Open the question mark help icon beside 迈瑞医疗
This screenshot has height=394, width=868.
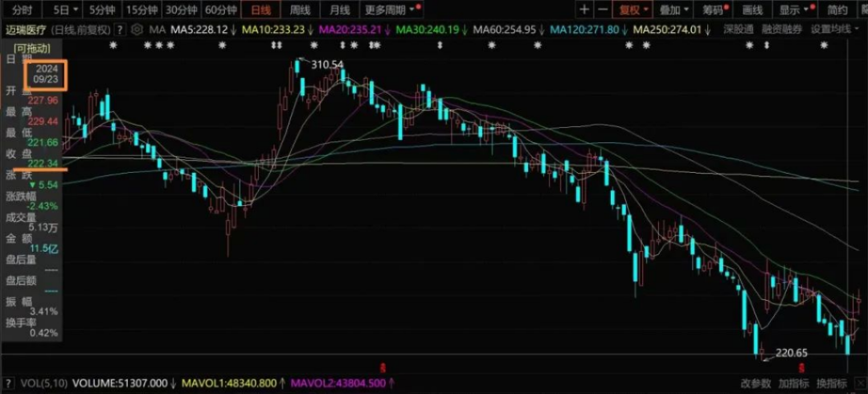pos(121,30)
